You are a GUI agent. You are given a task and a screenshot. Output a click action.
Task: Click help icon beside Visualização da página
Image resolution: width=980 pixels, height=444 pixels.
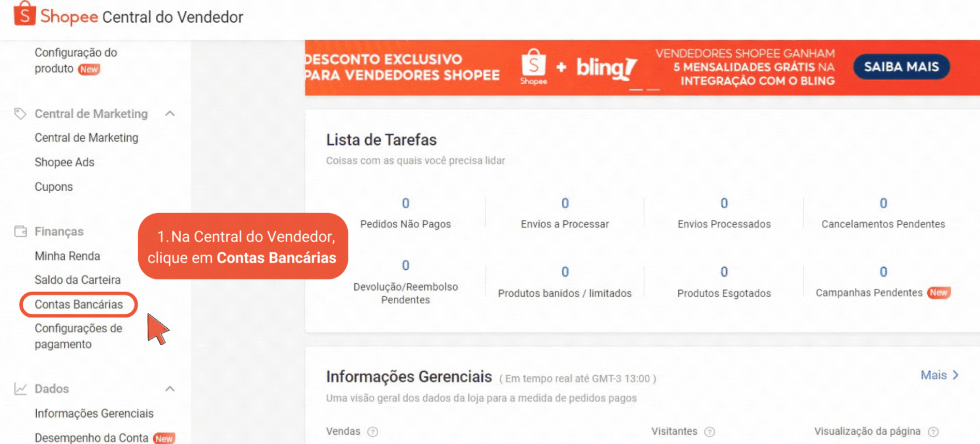(x=933, y=432)
